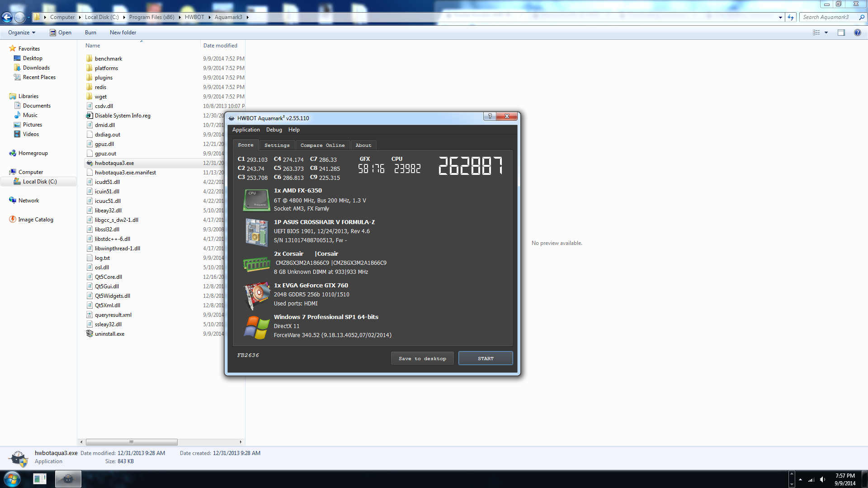The width and height of the screenshot is (868, 488).
Task: Select Network in navigation pane
Action: point(28,201)
